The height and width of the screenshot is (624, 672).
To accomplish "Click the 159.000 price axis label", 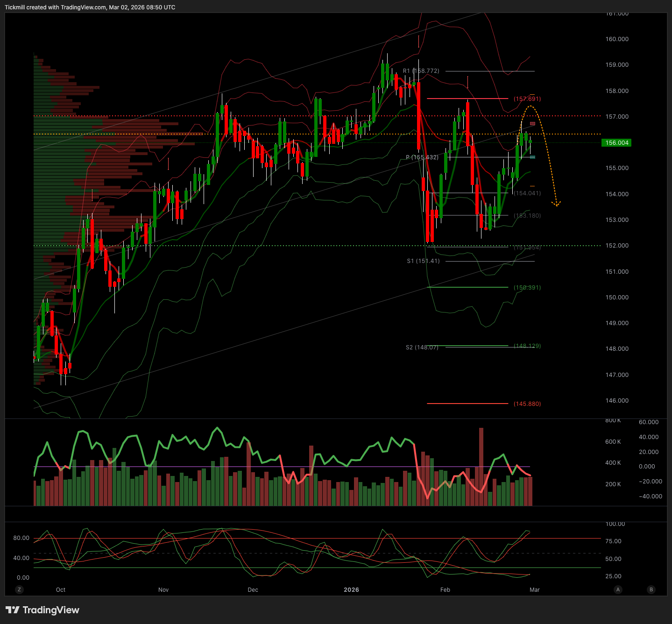I will [x=617, y=65].
